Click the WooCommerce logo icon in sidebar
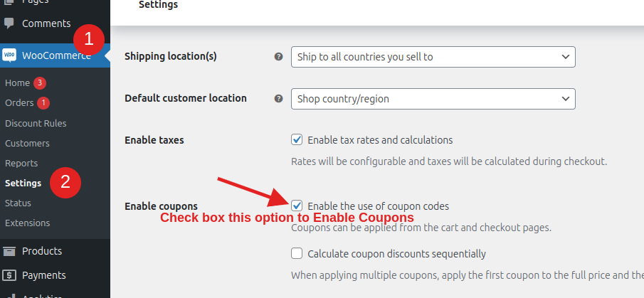This screenshot has height=298, width=644. click(x=9, y=55)
